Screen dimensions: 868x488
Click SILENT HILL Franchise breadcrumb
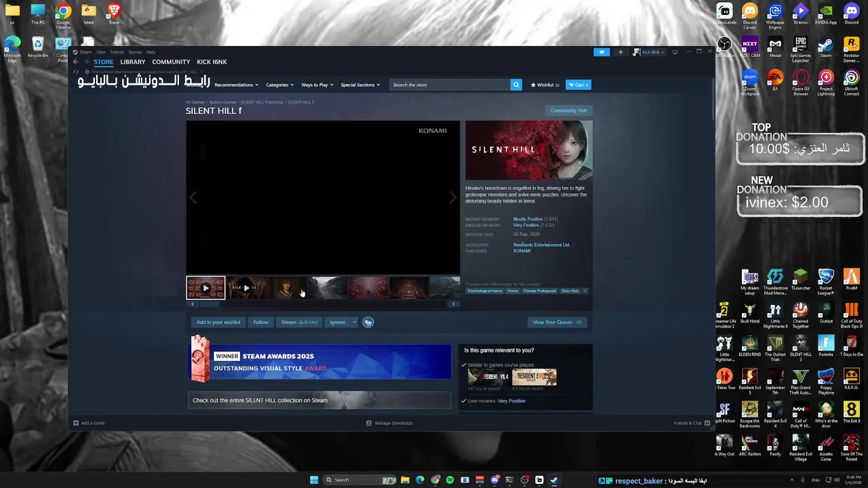coord(262,102)
